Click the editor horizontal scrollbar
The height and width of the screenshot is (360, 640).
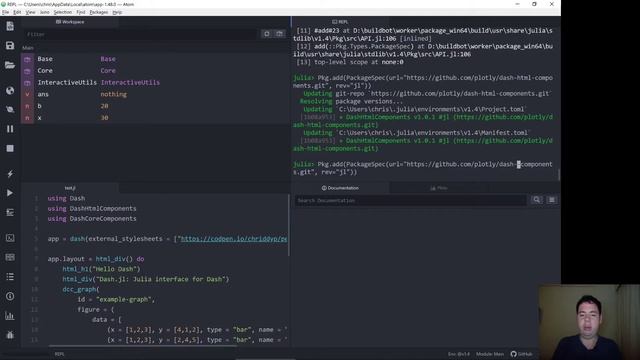(143, 346)
